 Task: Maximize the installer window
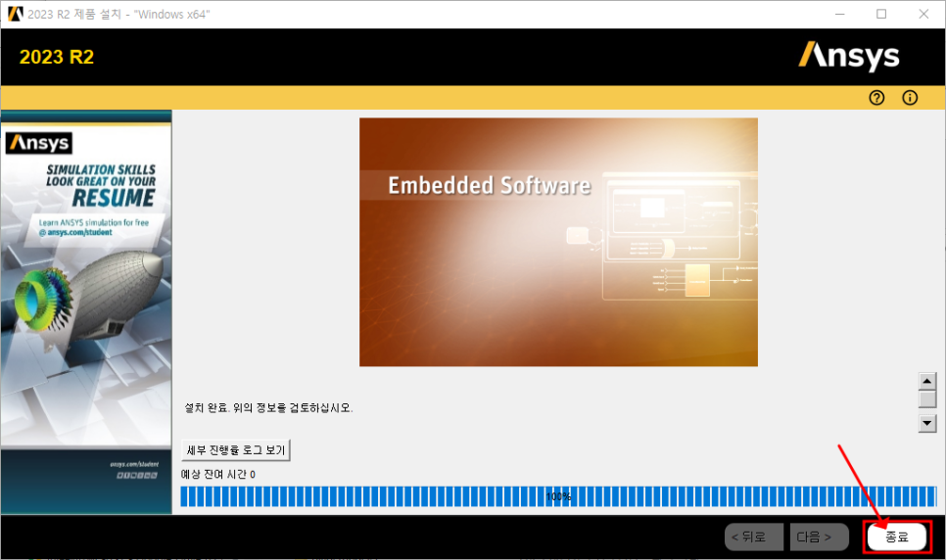click(x=881, y=14)
